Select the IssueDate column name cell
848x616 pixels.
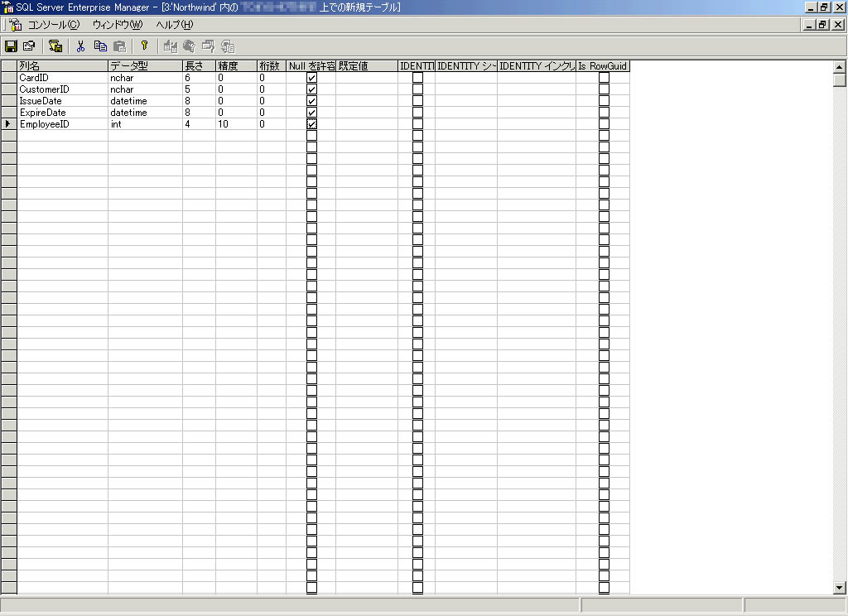pyautogui.click(x=63, y=101)
